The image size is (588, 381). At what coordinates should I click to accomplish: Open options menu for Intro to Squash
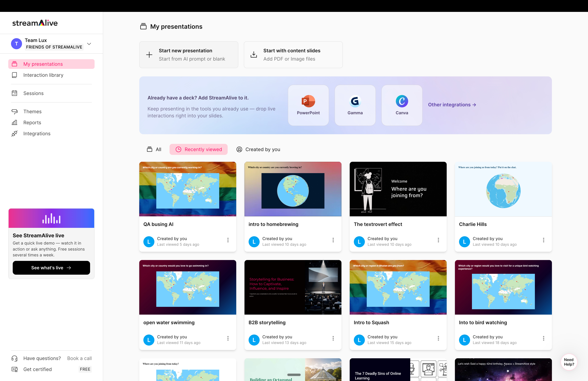tap(438, 338)
